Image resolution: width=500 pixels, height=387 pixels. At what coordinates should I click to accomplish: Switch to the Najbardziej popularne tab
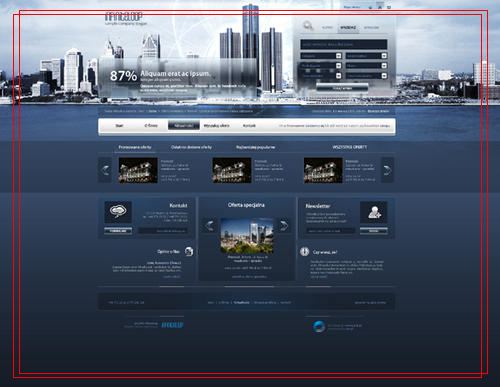[256, 147]
